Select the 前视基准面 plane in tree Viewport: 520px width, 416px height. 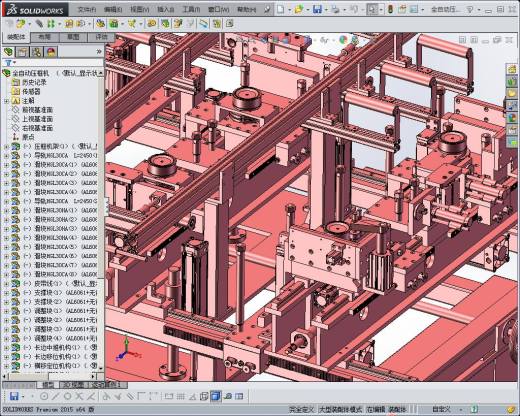point(37,110)
